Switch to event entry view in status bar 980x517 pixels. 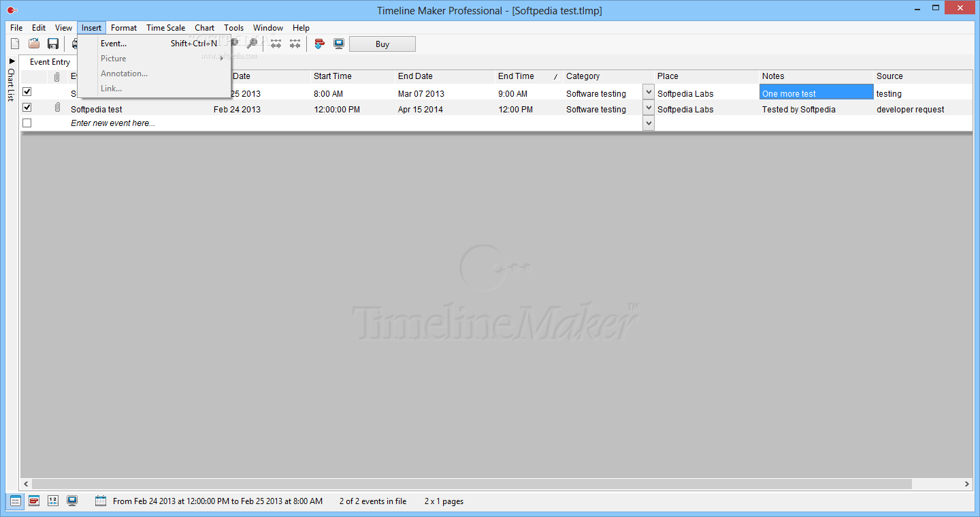(15, 501)
